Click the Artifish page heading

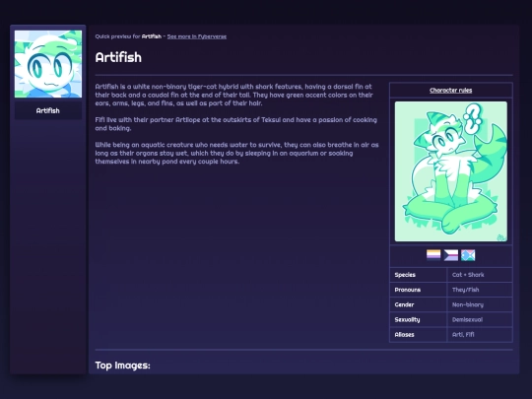tap(118, 57)
